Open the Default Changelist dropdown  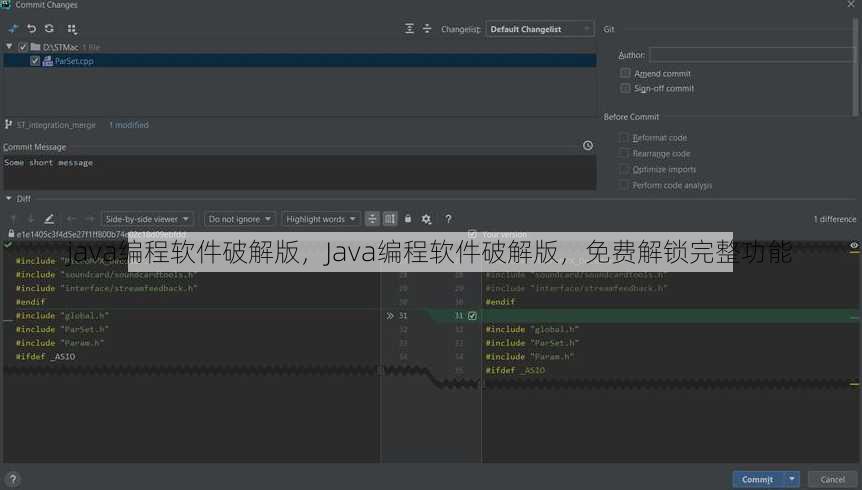(x=539, y=29)
